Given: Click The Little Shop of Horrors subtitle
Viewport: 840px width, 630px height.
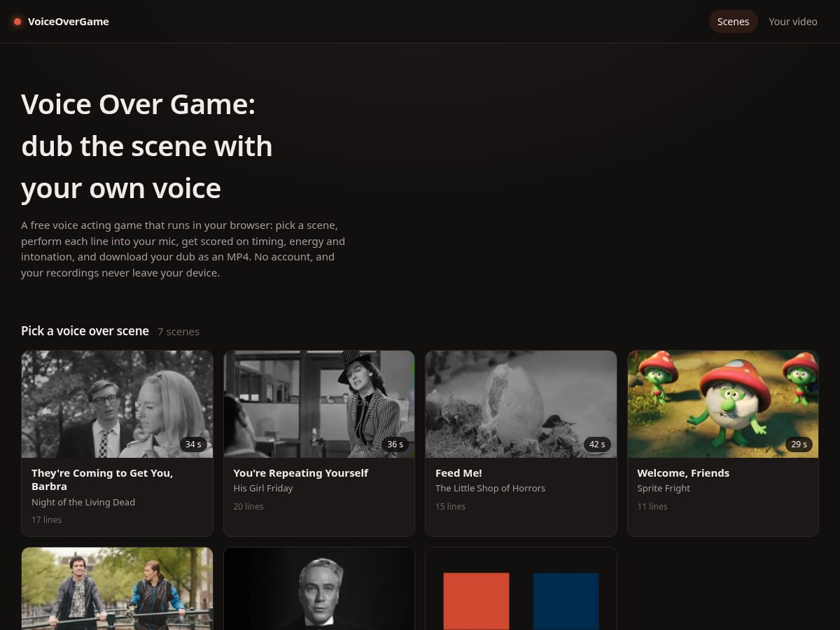Looking at the screenshot, I should pos(490,488).
